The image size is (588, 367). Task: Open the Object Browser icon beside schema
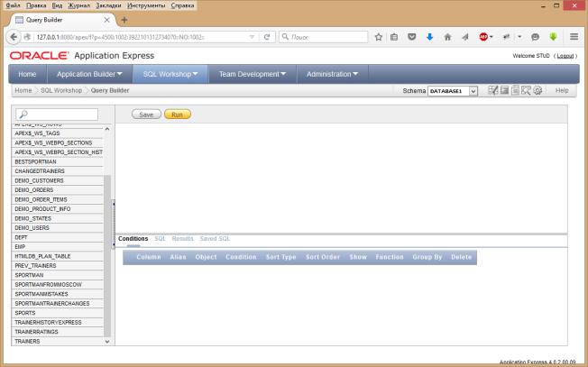[x=492, y=90]
